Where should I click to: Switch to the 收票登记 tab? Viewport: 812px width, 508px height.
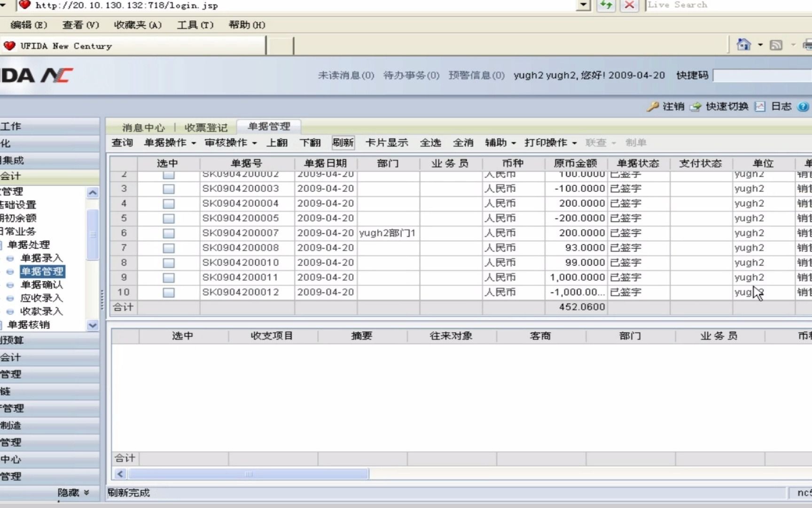tap(206, 127)
